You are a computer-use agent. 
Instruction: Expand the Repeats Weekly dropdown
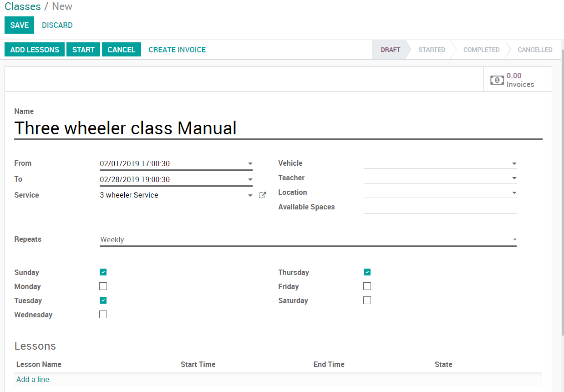(x=514, y=239)
